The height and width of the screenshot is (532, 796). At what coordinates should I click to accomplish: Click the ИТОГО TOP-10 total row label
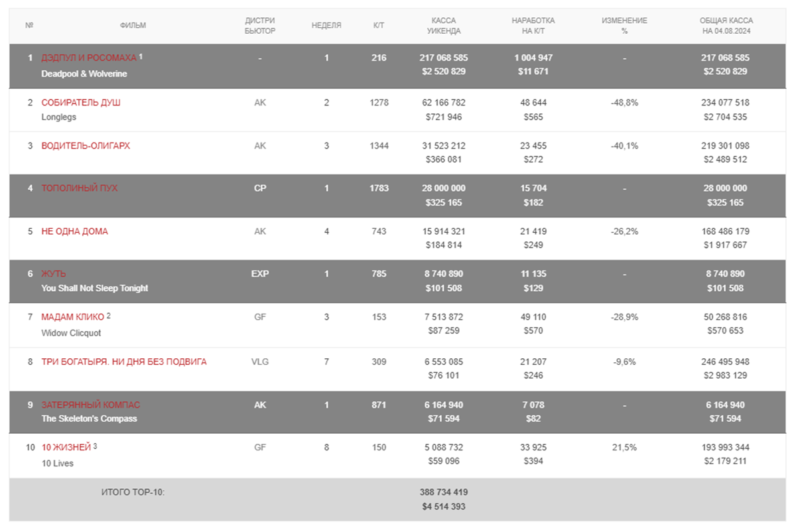tap(133, 493)
